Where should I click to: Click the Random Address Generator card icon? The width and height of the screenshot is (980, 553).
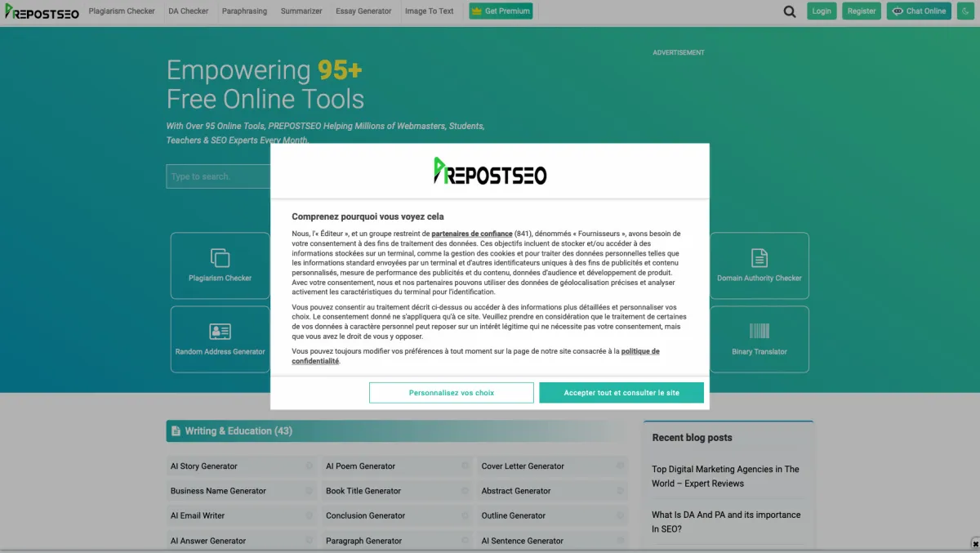(x=220, y=332)
